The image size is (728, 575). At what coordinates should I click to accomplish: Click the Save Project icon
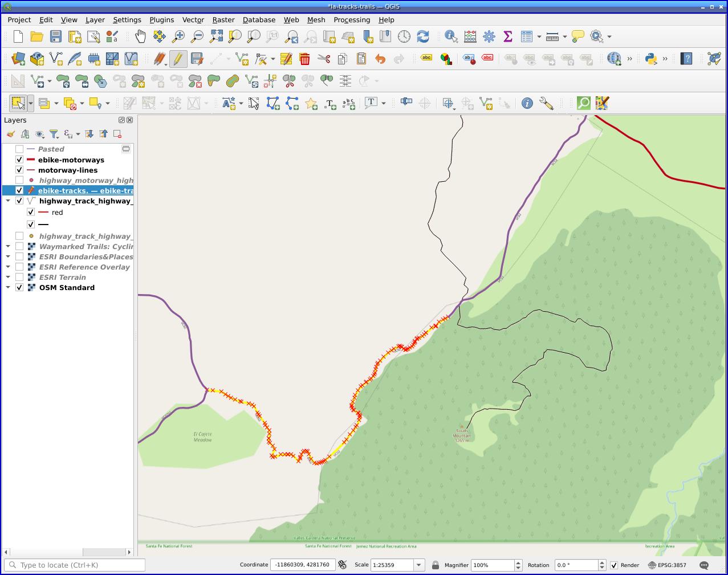(x=55, y=37)
